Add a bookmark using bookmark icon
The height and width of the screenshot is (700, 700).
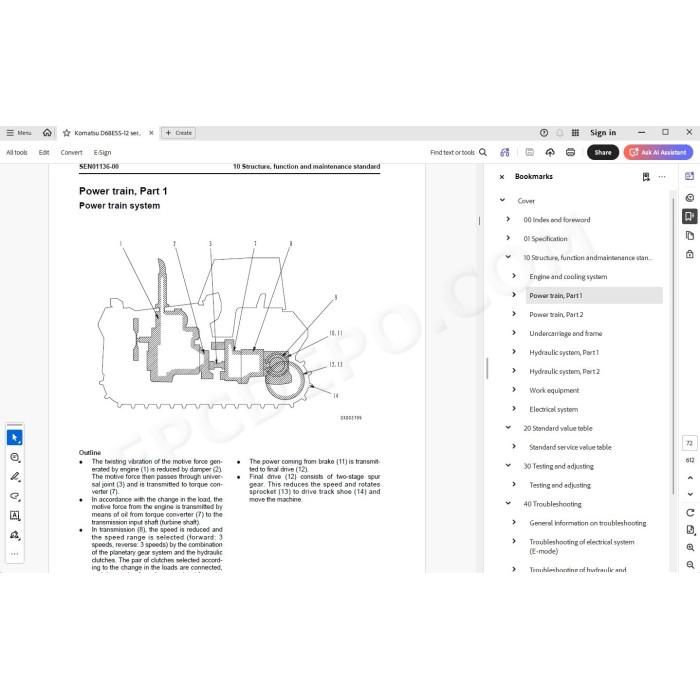[646, 177]
